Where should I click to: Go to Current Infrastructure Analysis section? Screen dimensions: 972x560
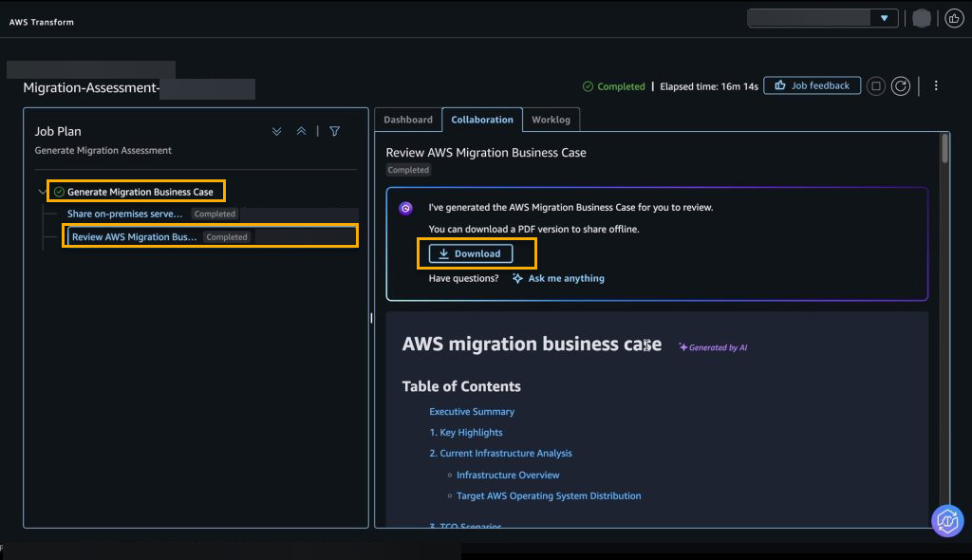500,454
